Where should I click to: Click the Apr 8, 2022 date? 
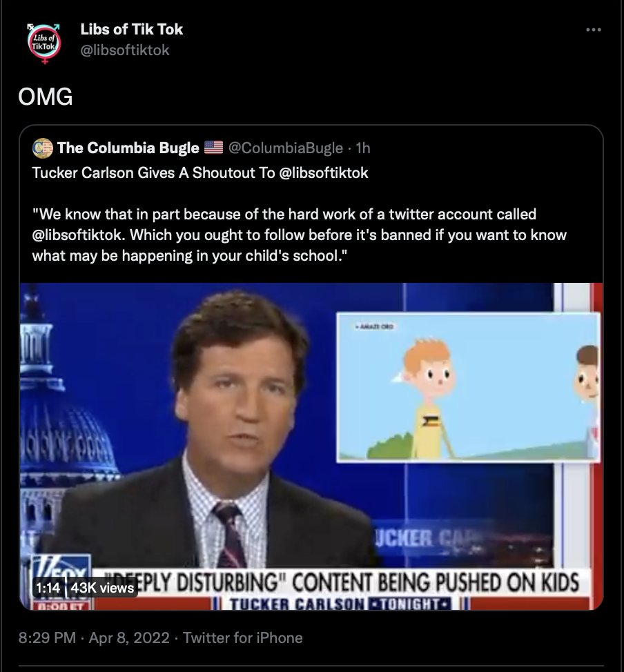[x=129, y=638]
